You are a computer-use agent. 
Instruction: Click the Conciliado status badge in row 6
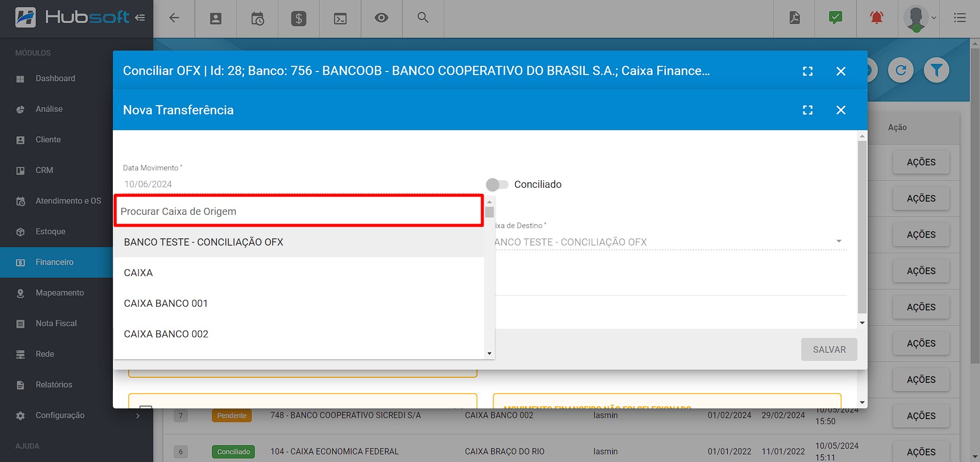233,452
